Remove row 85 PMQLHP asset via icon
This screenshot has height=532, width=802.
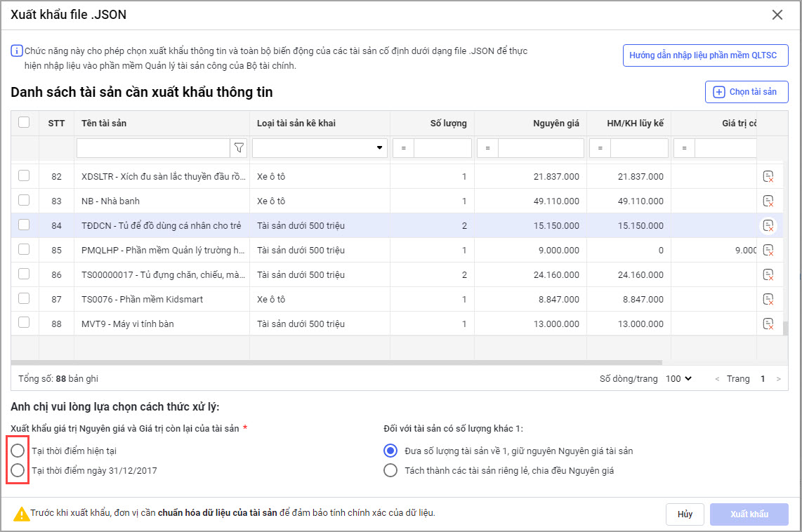pyautogui.click(x=768, y=250)
